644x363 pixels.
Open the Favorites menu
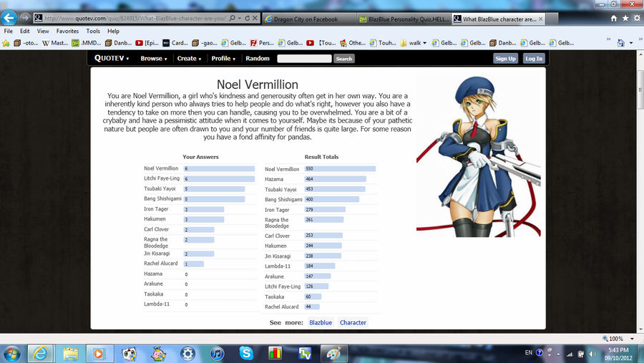pyautogui.click(x=67, y=31)
